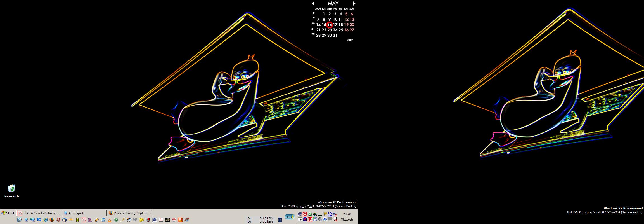Select date 27 in the May calendar
This screenshot has width=644, height=224.
[352, 30]
